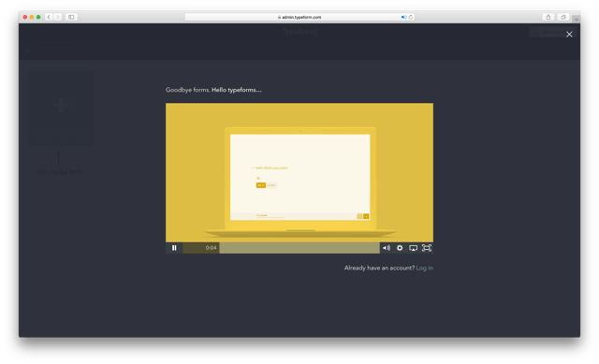Switch video to fullscreen mode
The image size is (599, 364).
click(x=427, y=248)
